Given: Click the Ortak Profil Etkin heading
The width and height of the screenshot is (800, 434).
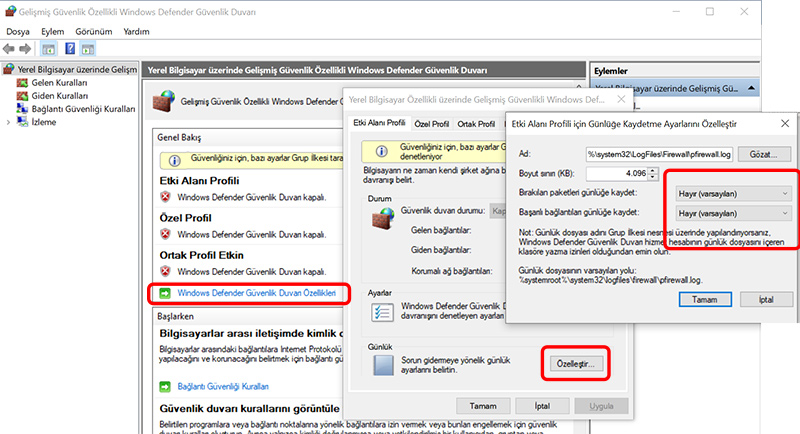Looking at the screenshot, I should (x=202, y=255).
